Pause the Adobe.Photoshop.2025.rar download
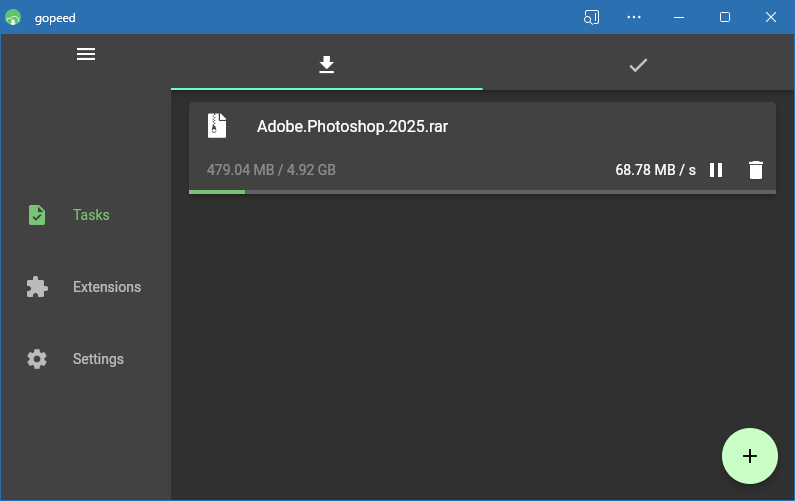The width and height of the screenshot is (795, 501). point(716,170)
